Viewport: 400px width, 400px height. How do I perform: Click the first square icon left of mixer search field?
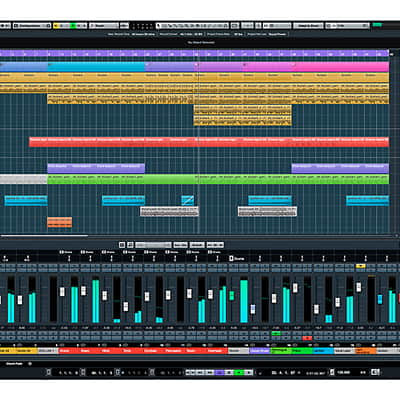point(122,245)
